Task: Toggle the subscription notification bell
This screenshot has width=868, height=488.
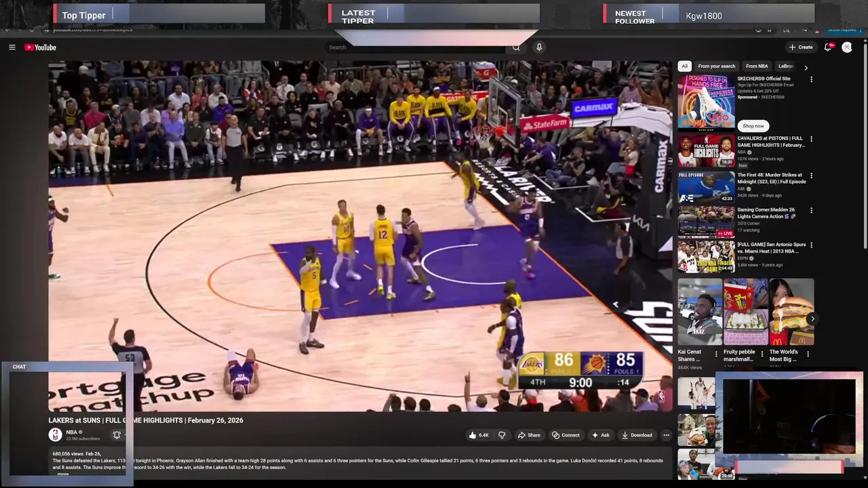Action: 117,435
